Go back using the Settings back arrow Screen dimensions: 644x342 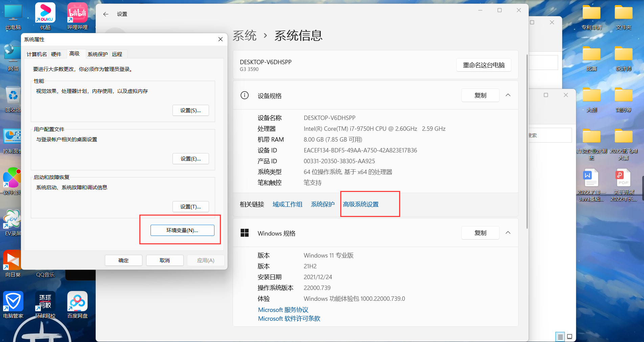tap(106, 14)
